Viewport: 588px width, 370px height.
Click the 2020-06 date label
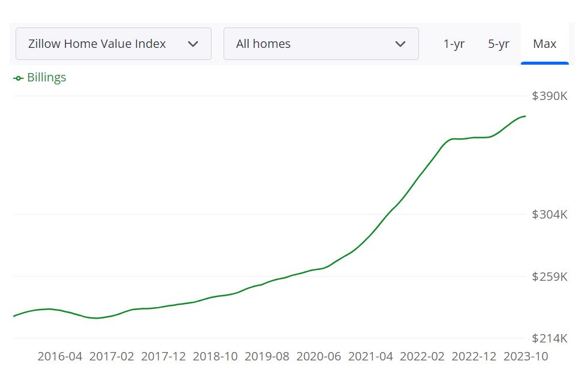click(319, 356)
